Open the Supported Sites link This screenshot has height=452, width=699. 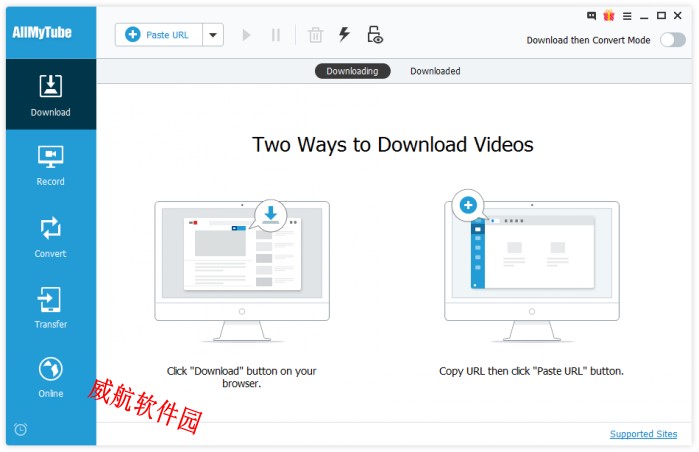[643, 434]
